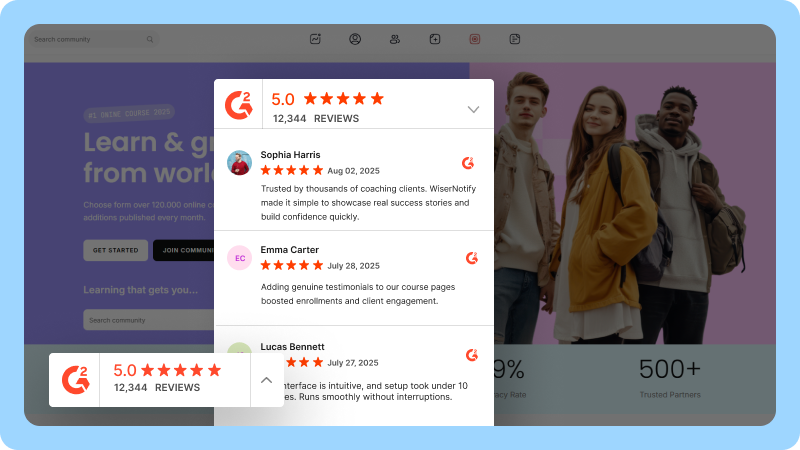This screenshot has width=800, height=450.
Task: Click Sophia Harris's profile photo
Action: (x=239, y=163)
